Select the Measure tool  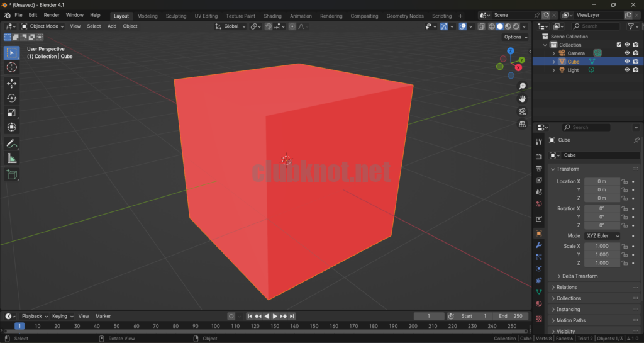(x=11, y=159)
